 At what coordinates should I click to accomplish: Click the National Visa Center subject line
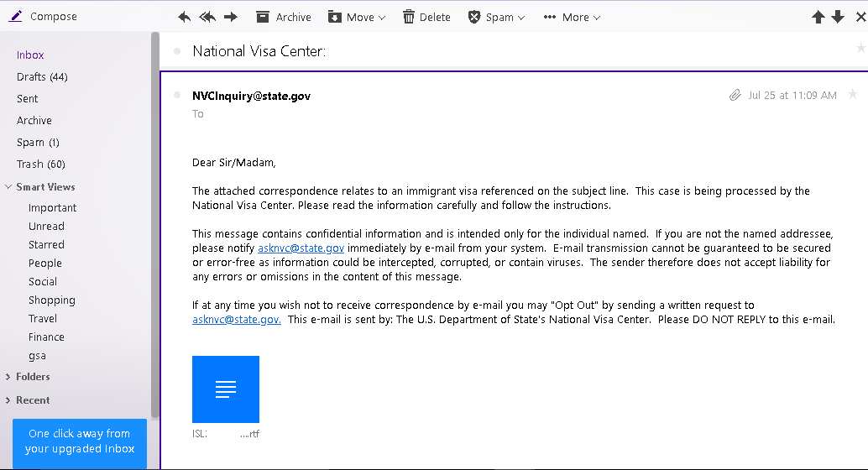tap(259, 51)
